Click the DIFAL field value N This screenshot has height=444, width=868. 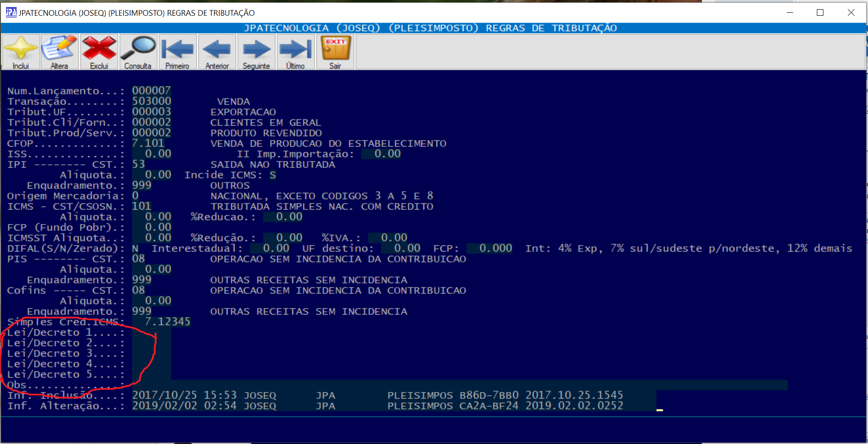click(135, 248)
